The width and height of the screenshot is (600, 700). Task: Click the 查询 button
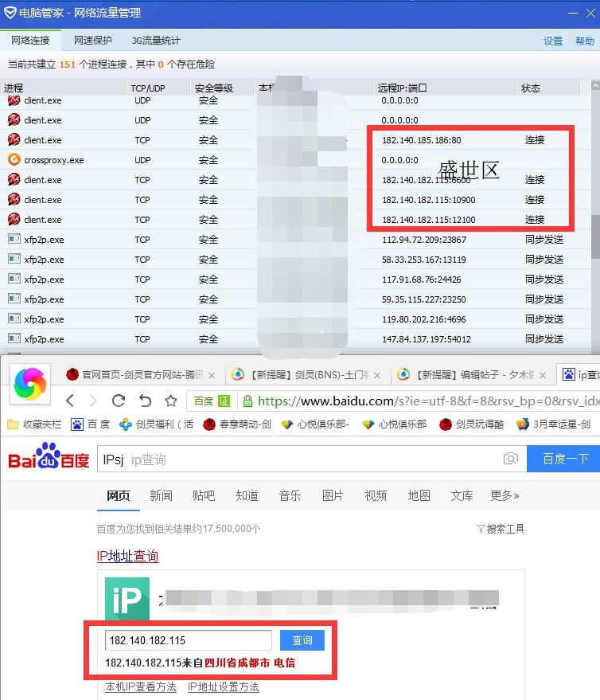point(302,640)
